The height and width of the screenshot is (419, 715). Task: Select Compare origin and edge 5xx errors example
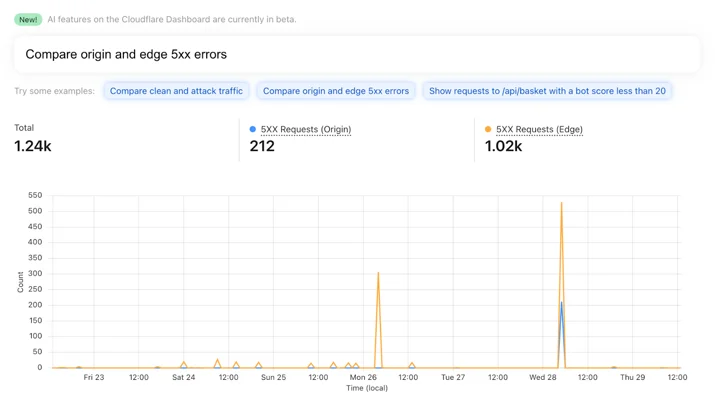336,91
